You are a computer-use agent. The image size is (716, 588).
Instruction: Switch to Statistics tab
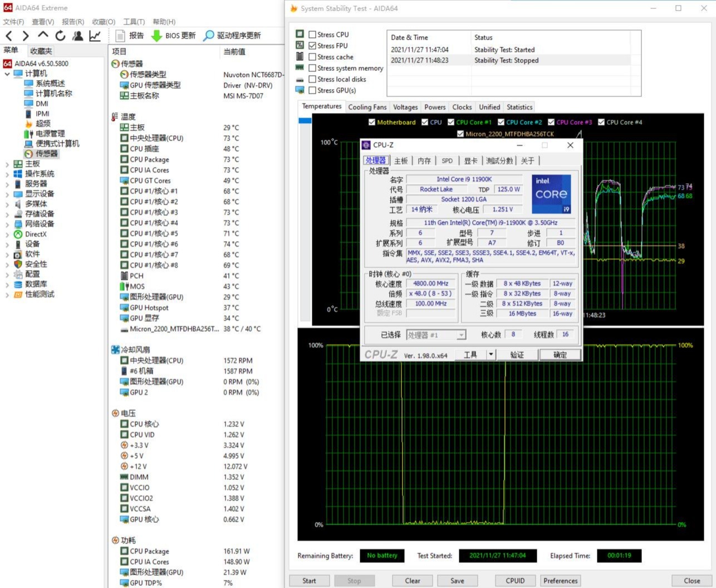519,107
